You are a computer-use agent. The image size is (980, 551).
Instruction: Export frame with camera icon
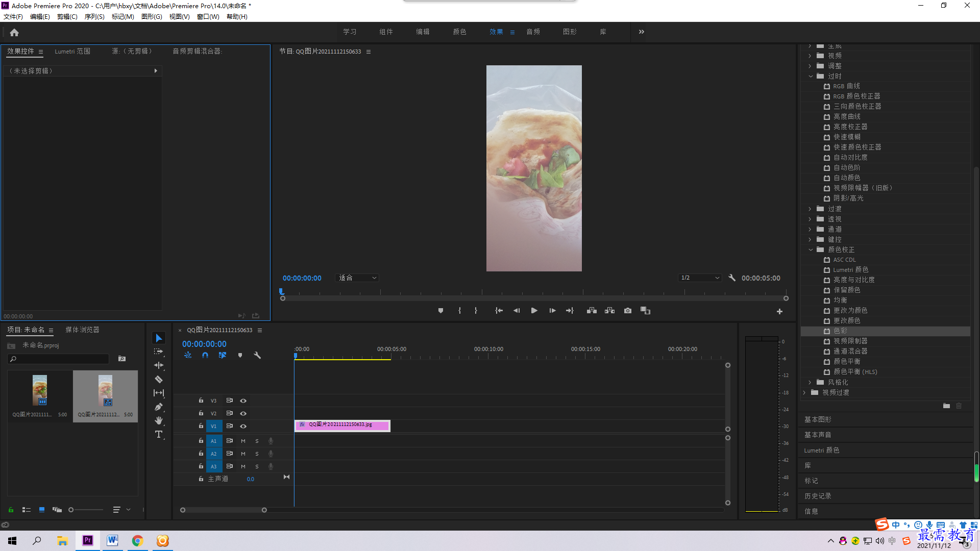[x=628, y=311]
